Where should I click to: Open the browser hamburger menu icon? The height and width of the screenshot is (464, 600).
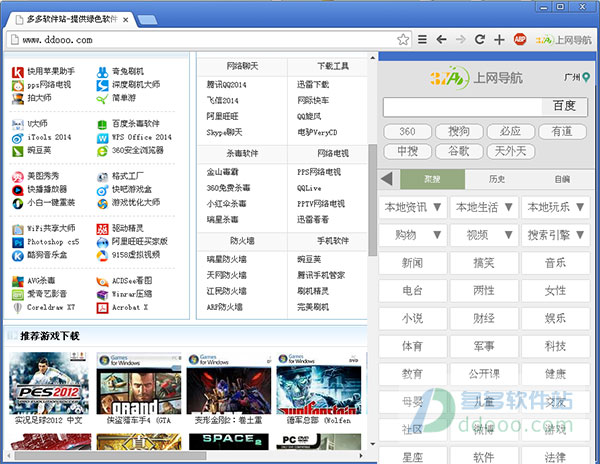(422, 39)
